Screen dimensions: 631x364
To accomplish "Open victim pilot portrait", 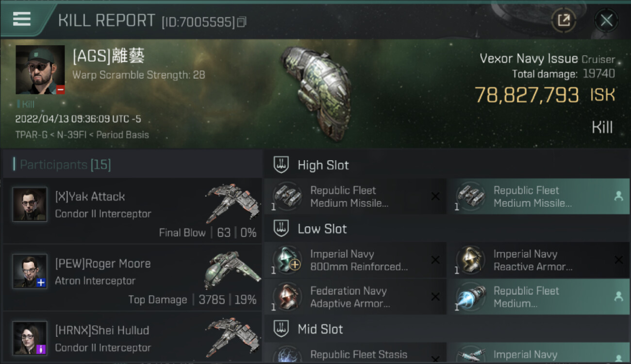I will (40, 70).
